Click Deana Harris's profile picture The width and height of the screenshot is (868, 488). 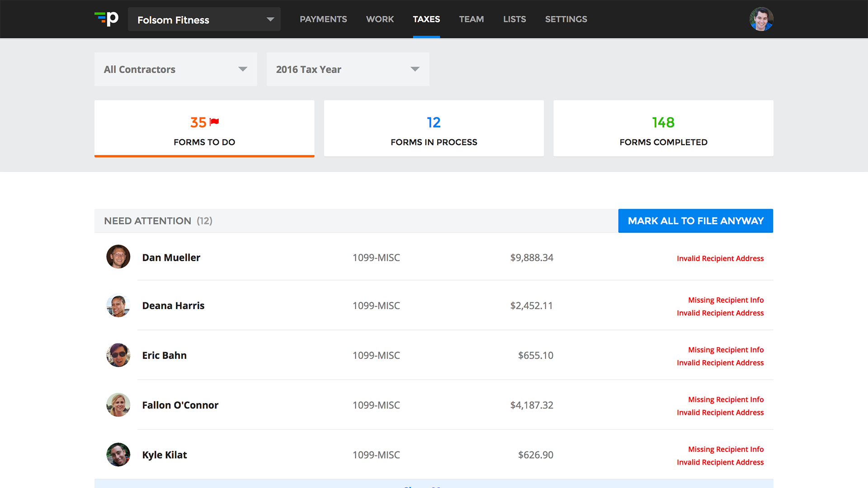118,305
